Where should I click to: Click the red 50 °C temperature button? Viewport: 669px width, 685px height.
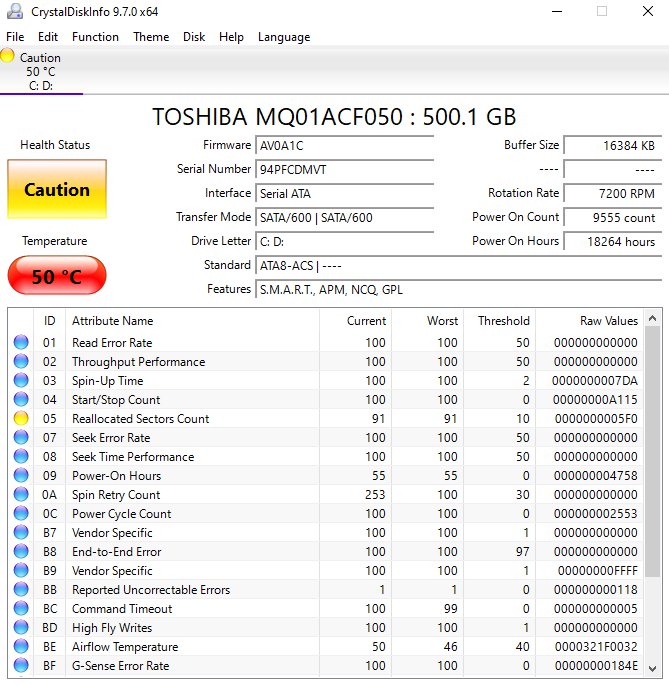(x=56, y=277)
